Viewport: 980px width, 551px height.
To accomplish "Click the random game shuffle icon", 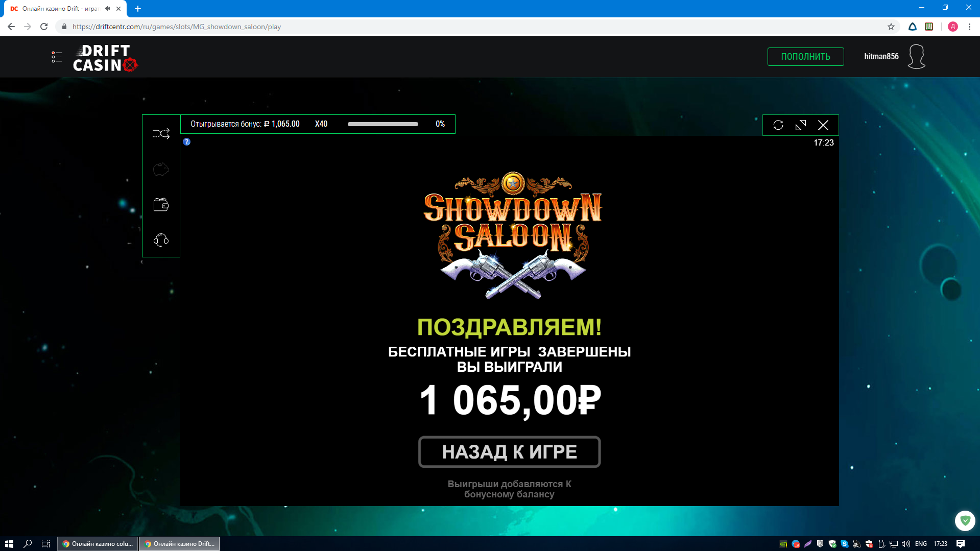I will (161, 134).
